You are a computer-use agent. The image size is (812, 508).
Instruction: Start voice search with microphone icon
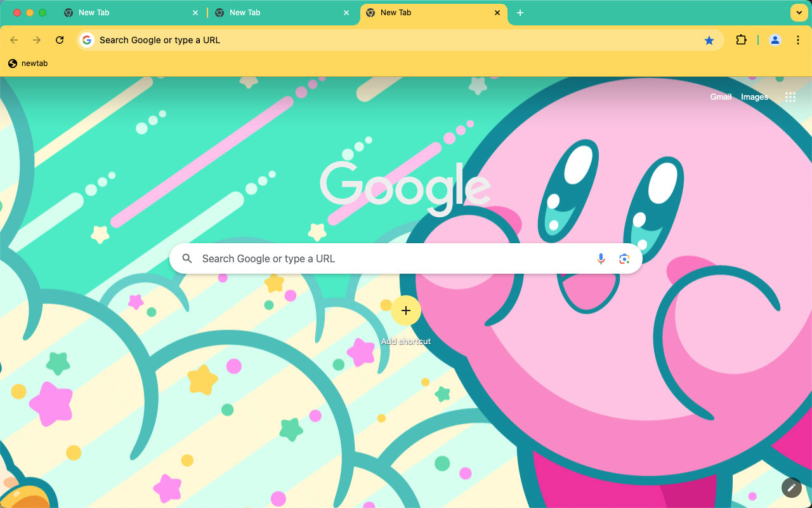[x=601, y=258]
